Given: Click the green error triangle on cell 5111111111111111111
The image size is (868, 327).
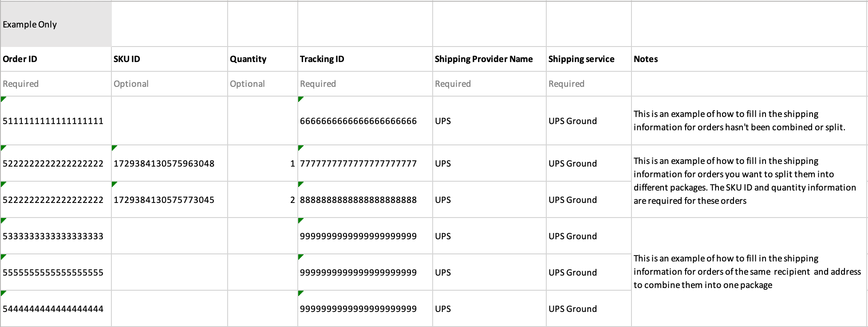Looking at the screenshot, I should point(4,99).
